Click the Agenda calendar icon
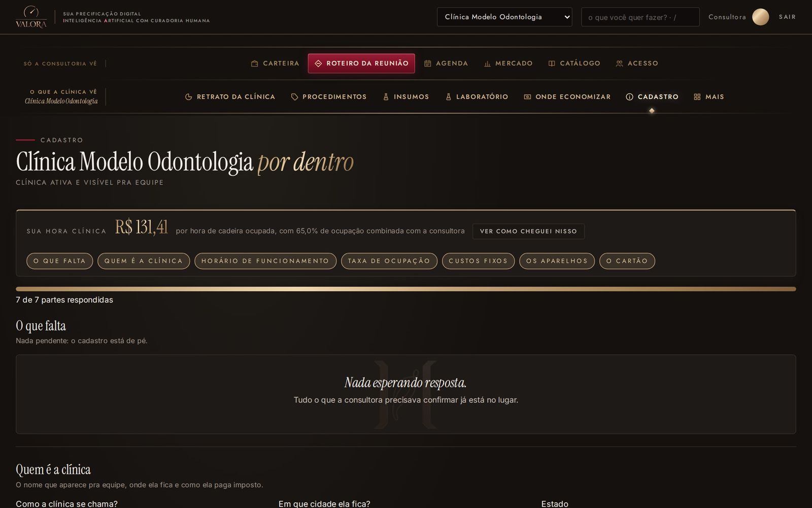This screenshot has height=508, width=812. click(x=428, y=63)
